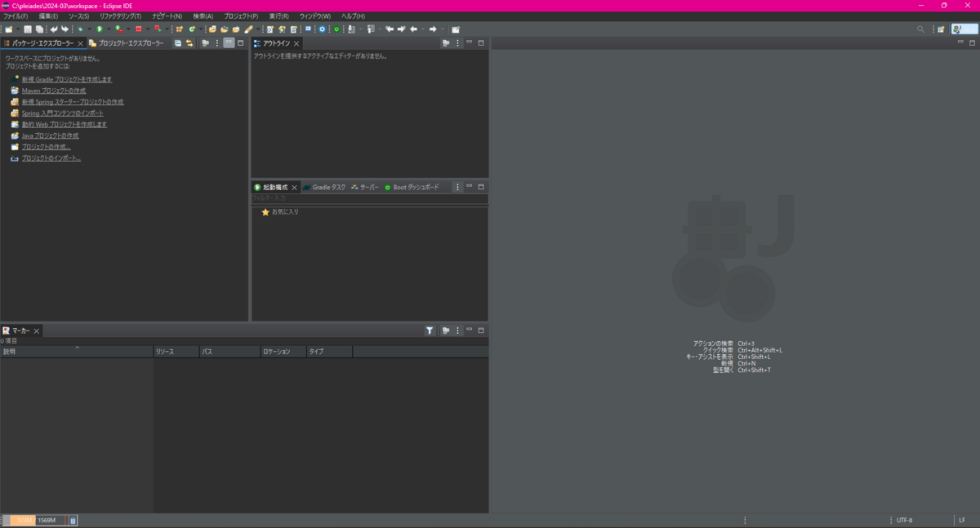The width and height of the screenshot is (980, 528).
Task: Open the リファクタリング(T) menu
Action: click(120, 16)
